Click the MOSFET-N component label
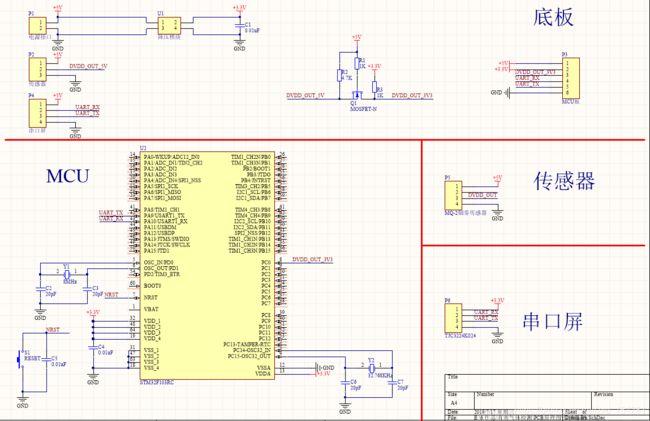Screen dimensions: 650x421 pos(364,109)
